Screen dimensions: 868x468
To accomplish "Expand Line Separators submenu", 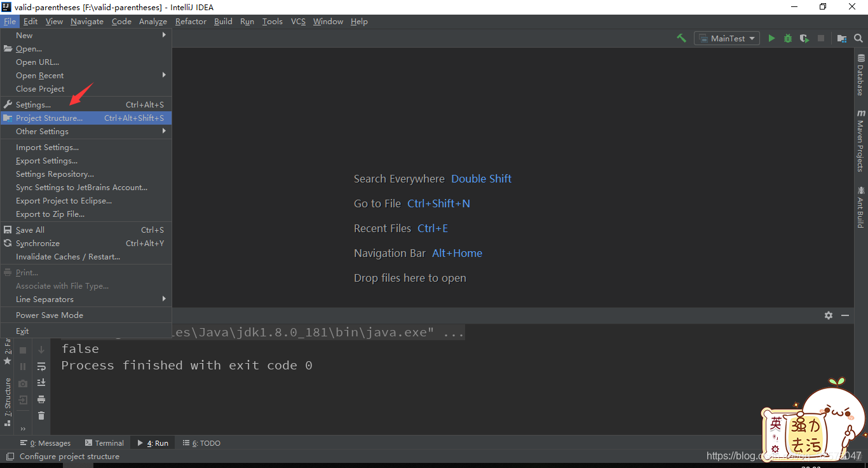I will click(86, 299).
